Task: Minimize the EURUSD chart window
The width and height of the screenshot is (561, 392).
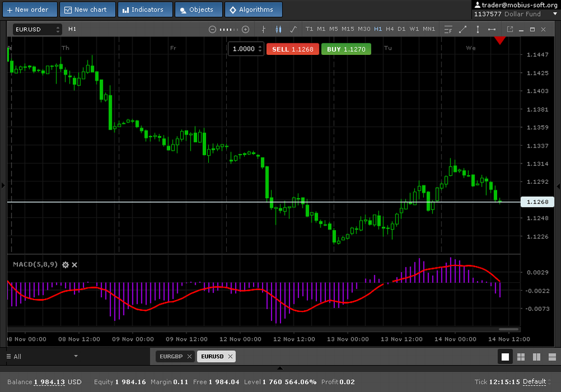Action: coord(521,30)
